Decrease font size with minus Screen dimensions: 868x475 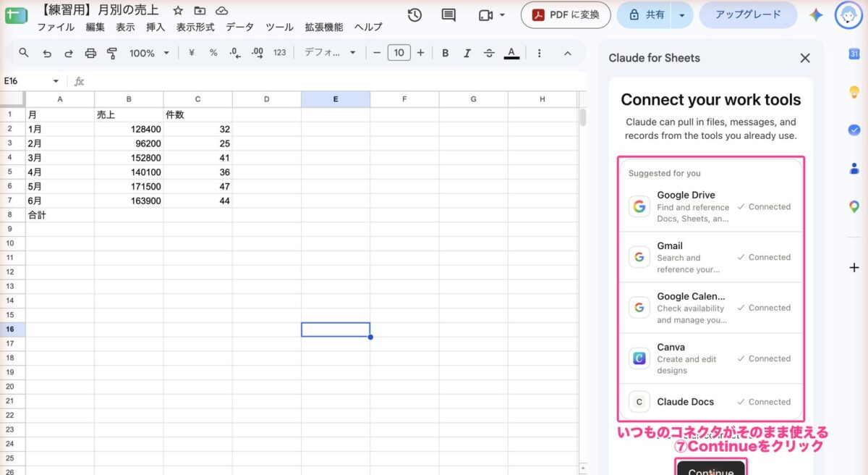pos(376,53)
